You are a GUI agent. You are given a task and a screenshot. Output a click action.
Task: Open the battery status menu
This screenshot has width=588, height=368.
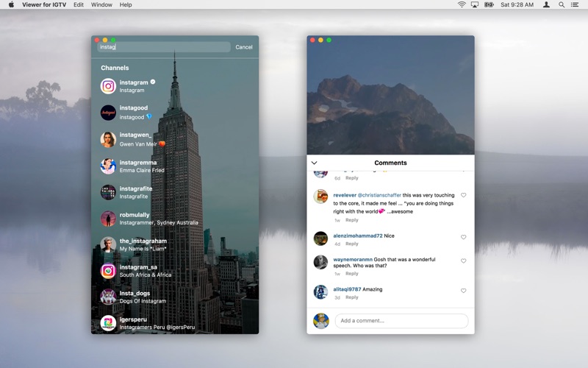(x=489, y=4)
